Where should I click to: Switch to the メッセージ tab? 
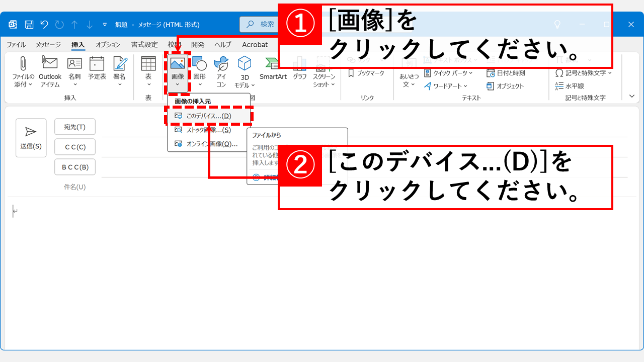point(48,45)
